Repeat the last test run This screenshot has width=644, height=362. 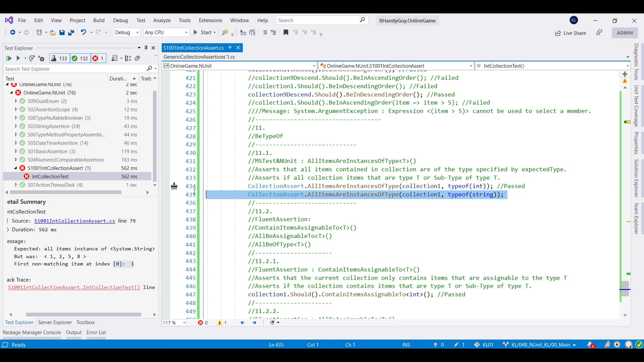click(x=32, y=58)
